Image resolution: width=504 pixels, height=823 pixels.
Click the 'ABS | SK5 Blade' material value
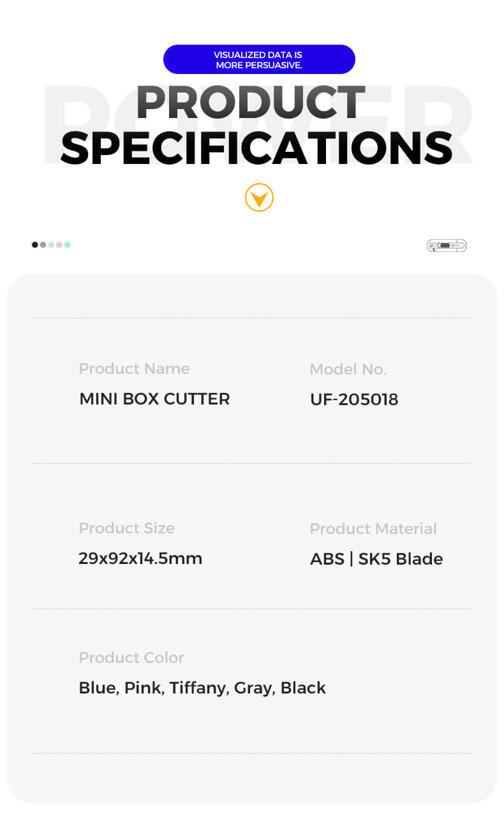point(376,559)
